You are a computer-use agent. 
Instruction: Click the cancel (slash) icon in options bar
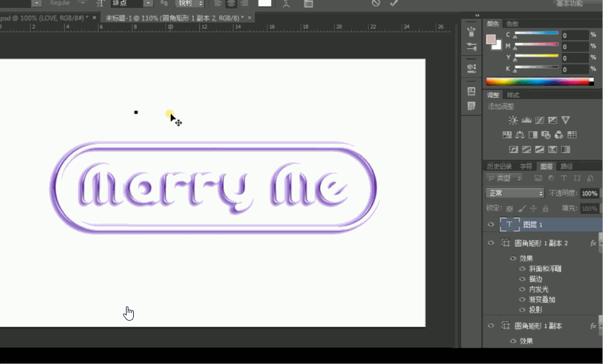tap(376, 4)
